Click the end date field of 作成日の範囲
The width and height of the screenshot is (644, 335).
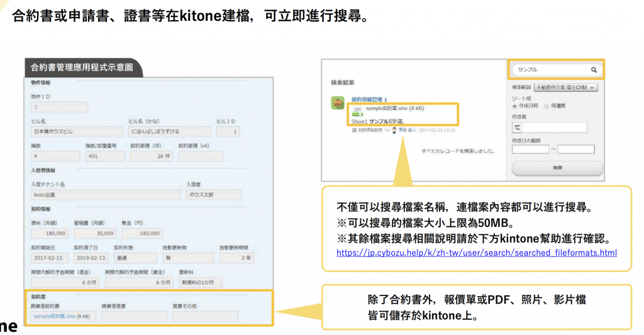(x=576, y=150)
